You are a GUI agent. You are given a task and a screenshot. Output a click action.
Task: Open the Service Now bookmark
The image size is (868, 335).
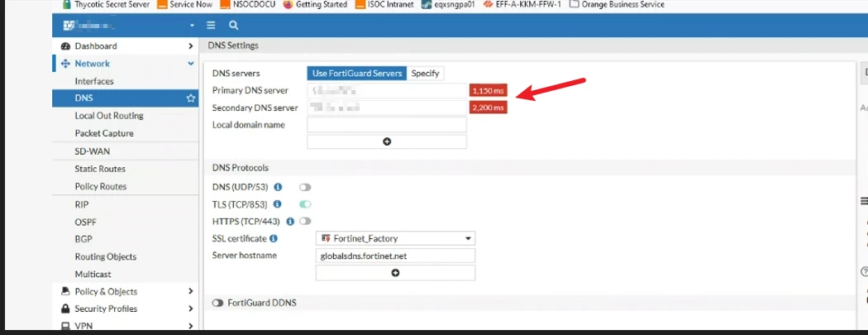pos(184,4)
